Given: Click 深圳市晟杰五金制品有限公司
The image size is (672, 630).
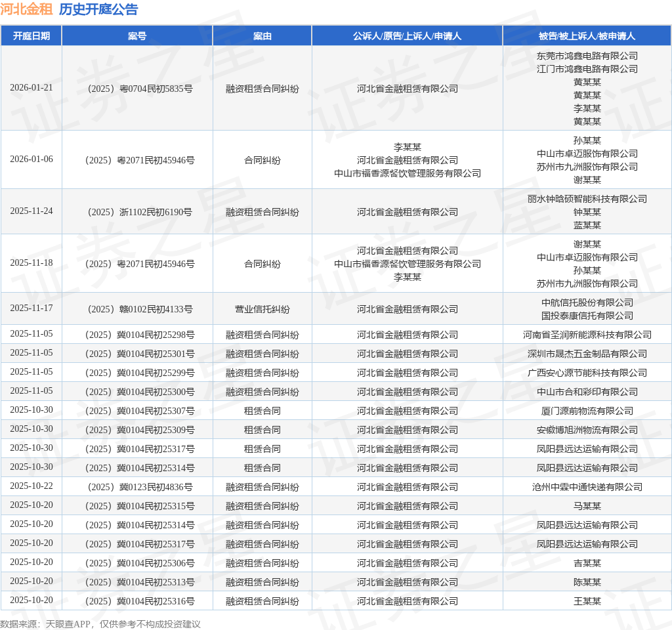Looking at the screenshot, I should [x=587, y=354].
